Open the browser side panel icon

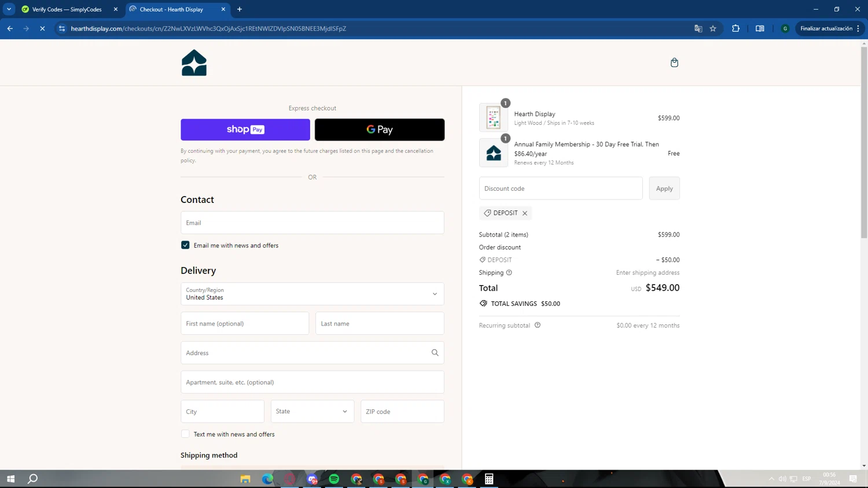pos(760,28)
